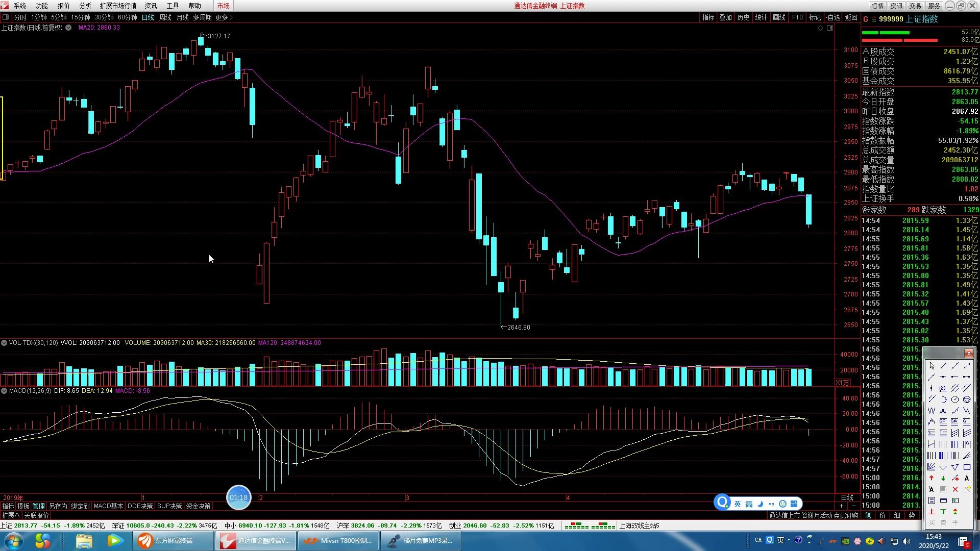980x551 pixels.
Task: Click the F10 company info button
Action: pyautogui.click(x=797, y=17)
